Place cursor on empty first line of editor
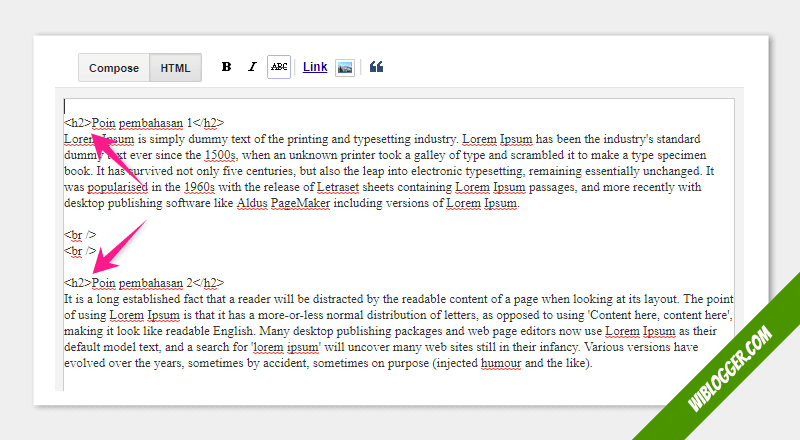This screenshot has width=800, height=440. [x=398, y=107]
